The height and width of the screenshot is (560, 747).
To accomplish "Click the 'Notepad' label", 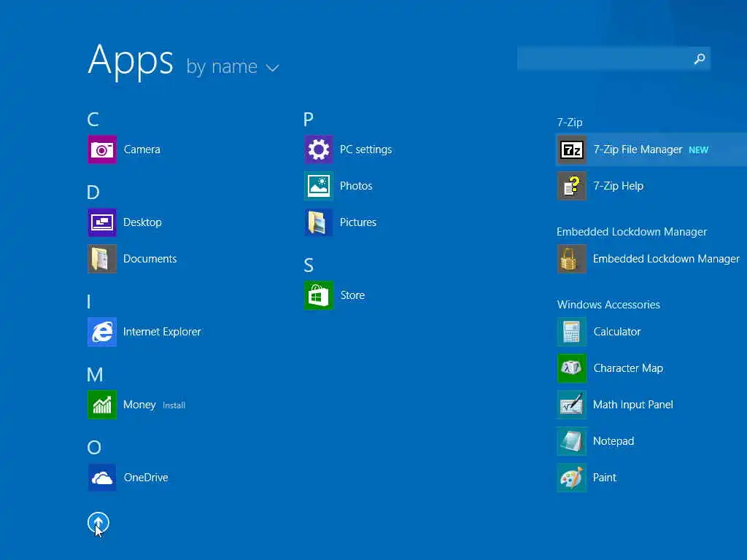I will click(x=614, y=441).
